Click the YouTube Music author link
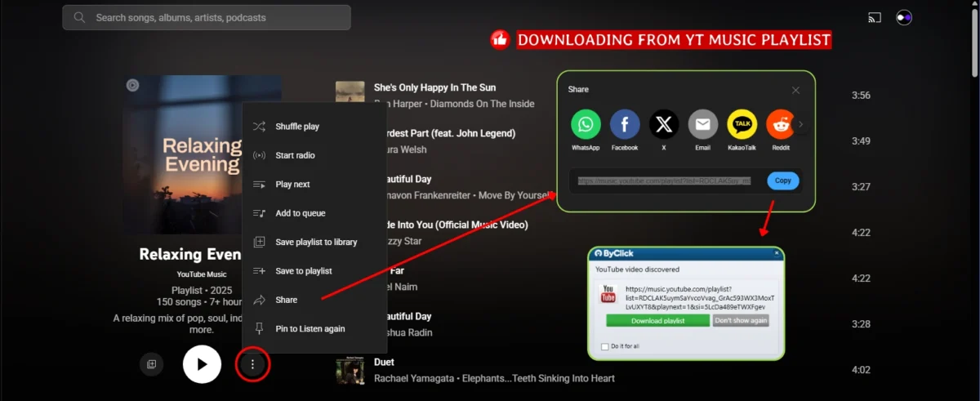Viewport: 980px width, 401px height. pos(202,274)
